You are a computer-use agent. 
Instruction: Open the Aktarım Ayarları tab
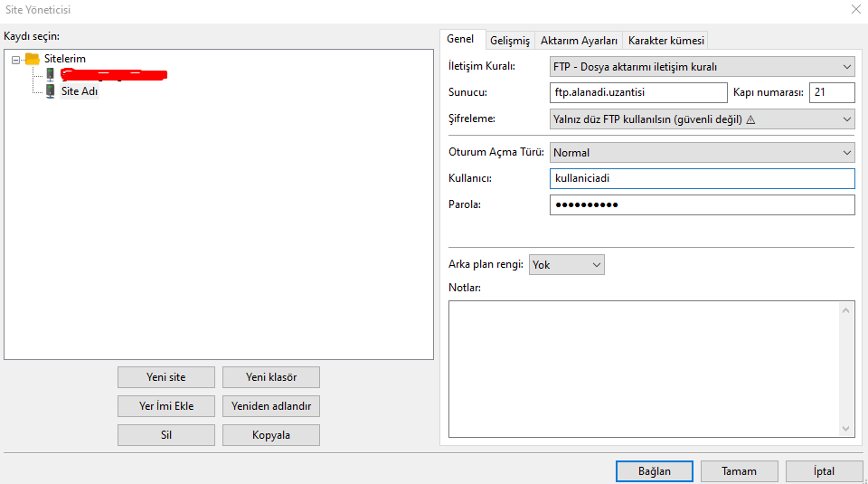coord(579,41)
